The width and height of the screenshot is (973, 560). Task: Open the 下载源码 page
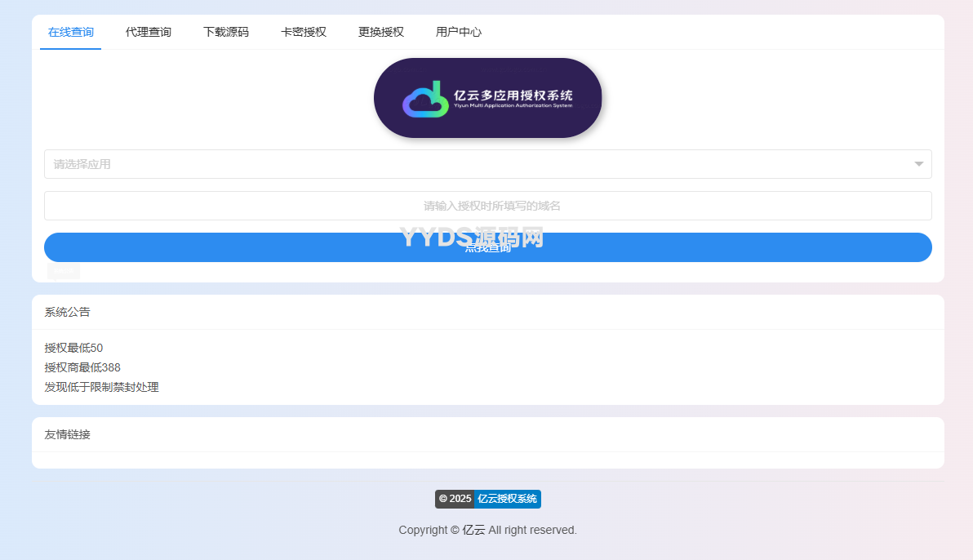click(x=226, y=32)
